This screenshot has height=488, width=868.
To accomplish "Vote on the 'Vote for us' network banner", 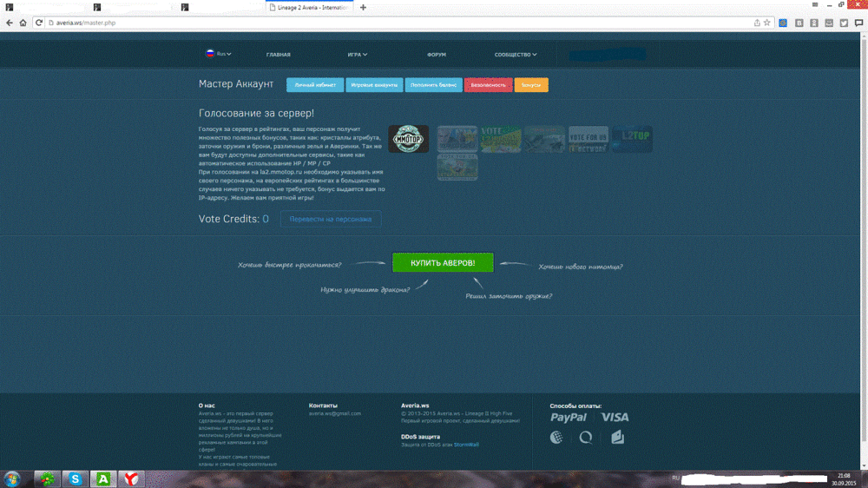I will pos(589,139).
